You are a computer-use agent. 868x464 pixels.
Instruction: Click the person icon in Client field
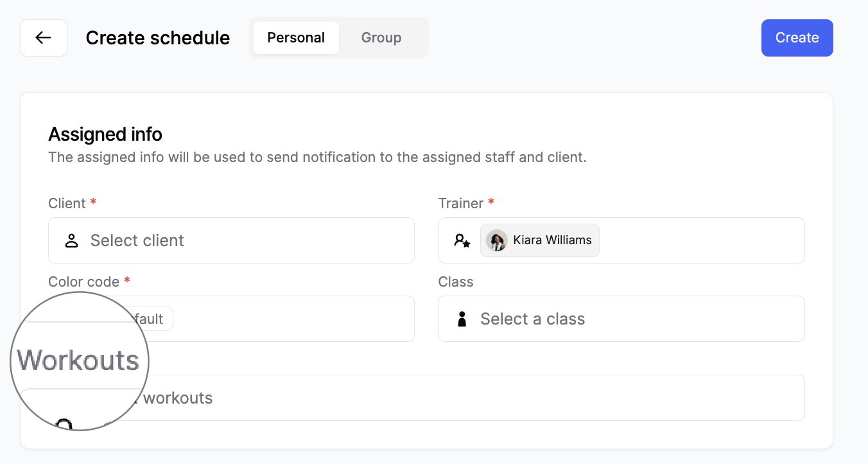[x=71, y=241]
